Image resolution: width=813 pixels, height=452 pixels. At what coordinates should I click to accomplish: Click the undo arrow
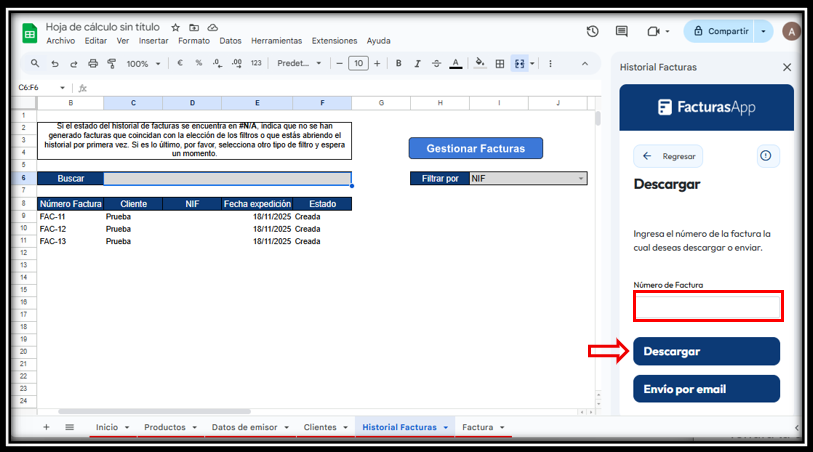tap(54, 63)
